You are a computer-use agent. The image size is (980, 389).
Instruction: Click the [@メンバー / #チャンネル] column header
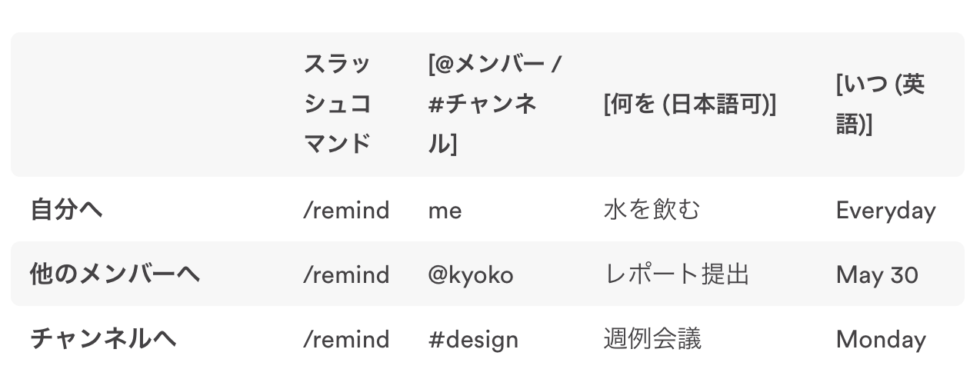(496, 104)
